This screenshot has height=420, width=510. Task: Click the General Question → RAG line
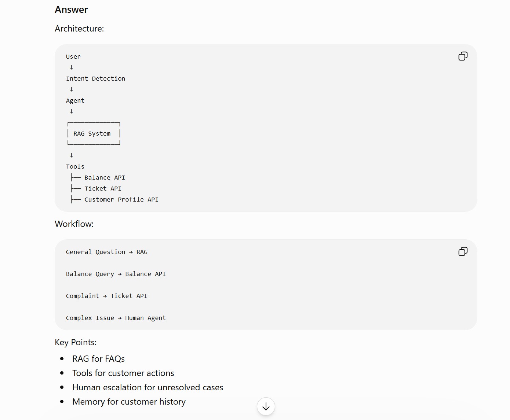[107, 252]
